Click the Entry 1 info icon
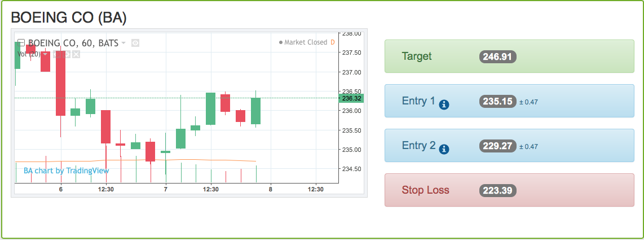 point(444,104)
